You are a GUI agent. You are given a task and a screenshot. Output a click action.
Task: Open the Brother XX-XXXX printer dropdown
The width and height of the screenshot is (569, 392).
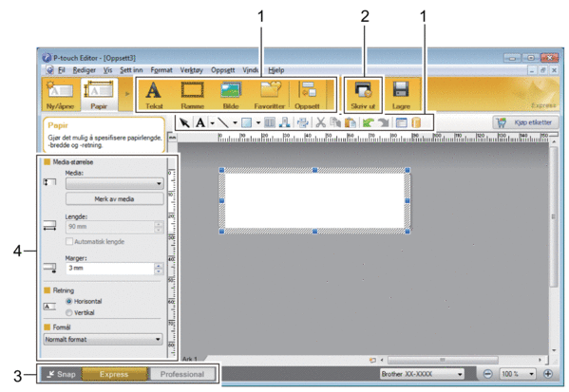pos(422,374)
